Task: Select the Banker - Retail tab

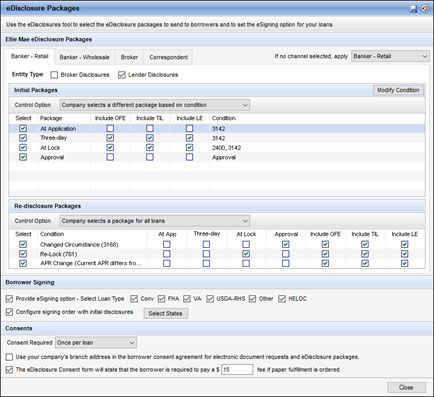Action: [29, 56]
